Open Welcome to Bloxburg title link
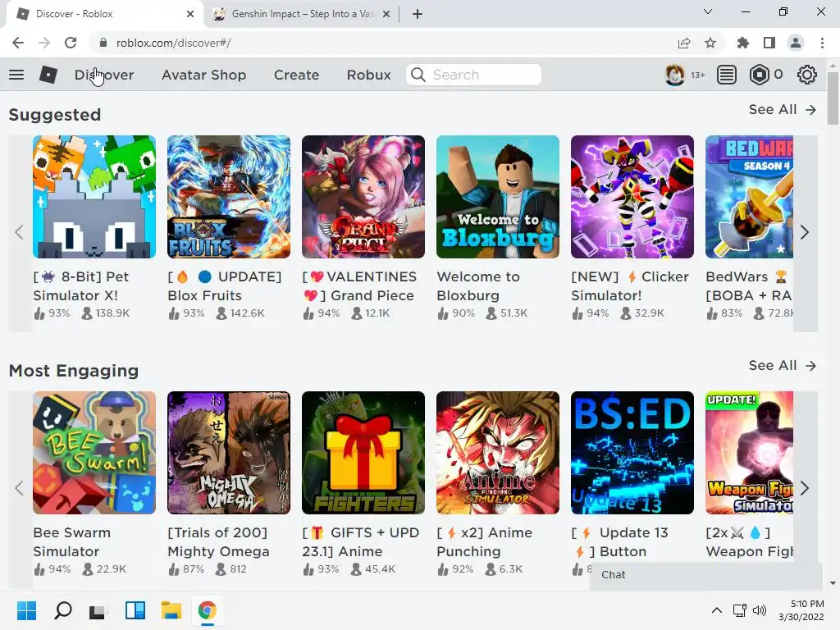Screen dimensions: 840x630 tap(478, 286)
